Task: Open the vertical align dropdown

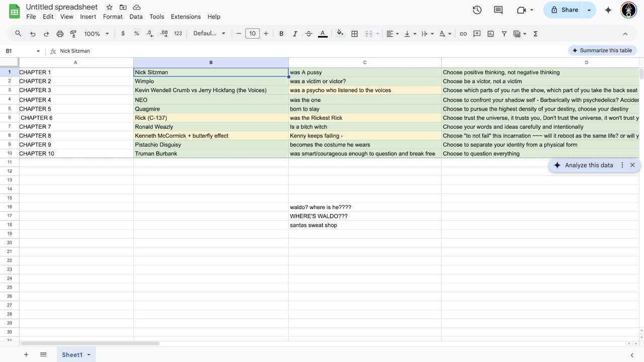Action: tap(410, 34)
